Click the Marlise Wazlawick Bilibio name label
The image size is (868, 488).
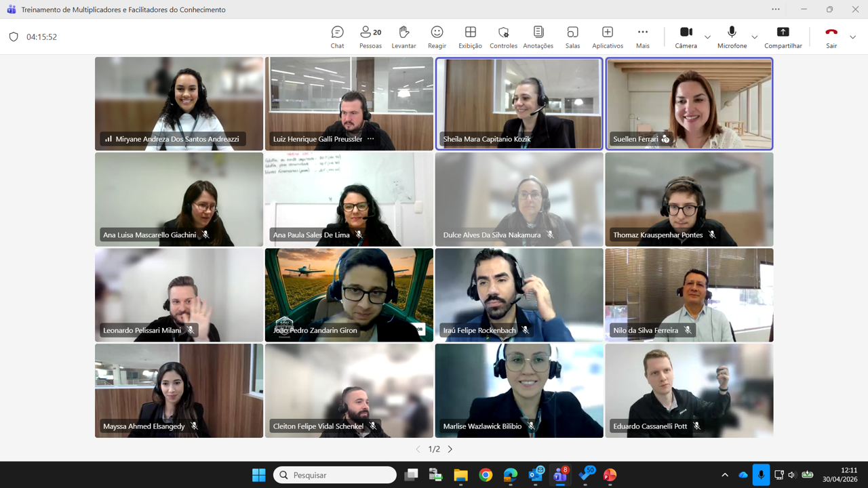pyautogui.click(x=482, y=426)
